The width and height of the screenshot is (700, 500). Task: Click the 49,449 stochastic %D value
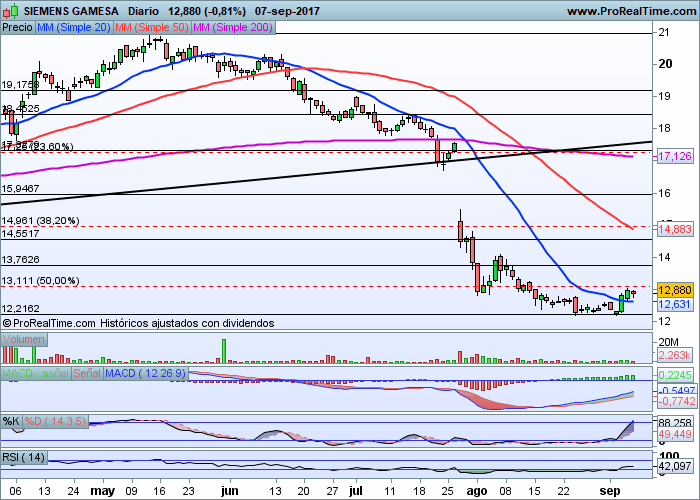pos(675,433)
